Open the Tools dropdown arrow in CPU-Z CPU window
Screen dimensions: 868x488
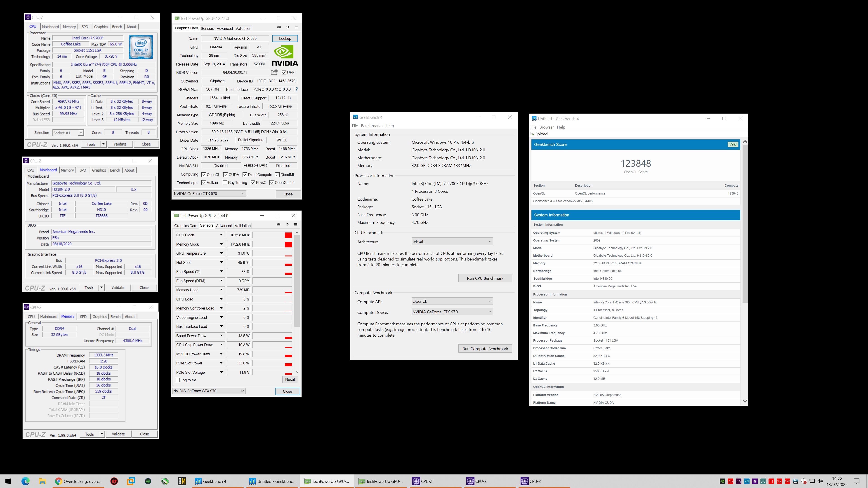pyautogui.click(x=103, y=144)
